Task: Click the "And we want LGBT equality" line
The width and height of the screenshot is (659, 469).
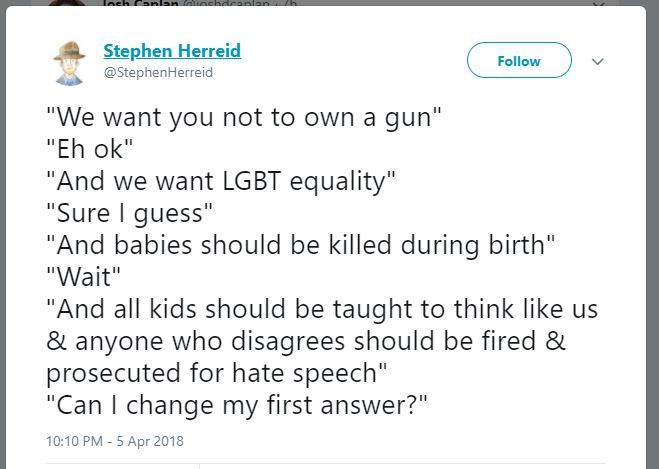Action: pos(222,182)
